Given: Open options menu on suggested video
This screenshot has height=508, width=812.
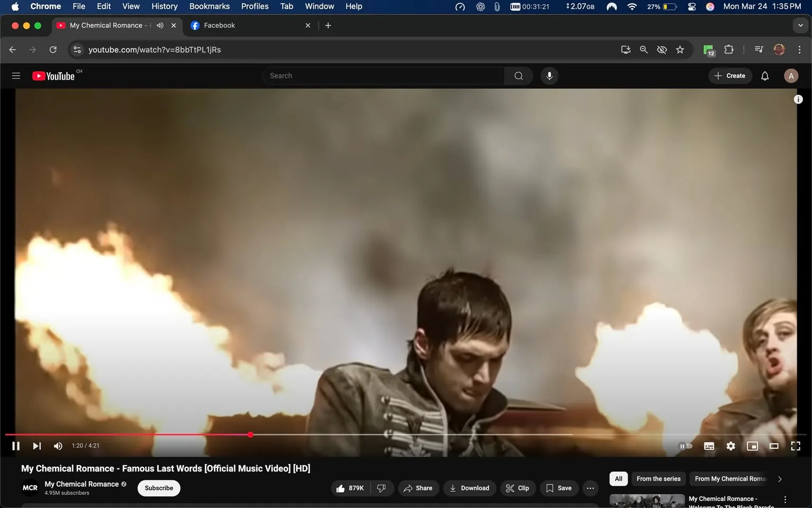Looking at the screenshot, I should 784,499.
